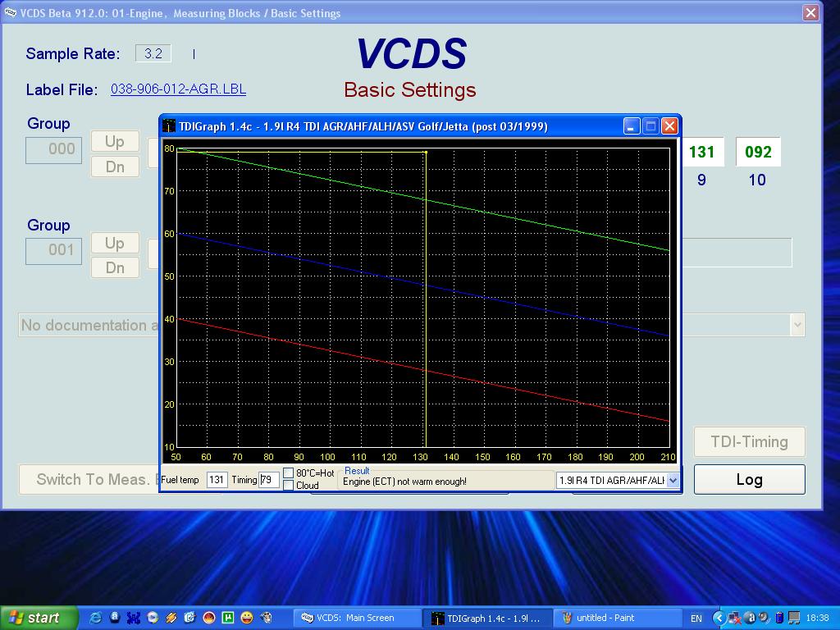
Task: Click the green 092 value above field 10
Action: (758, 152)
